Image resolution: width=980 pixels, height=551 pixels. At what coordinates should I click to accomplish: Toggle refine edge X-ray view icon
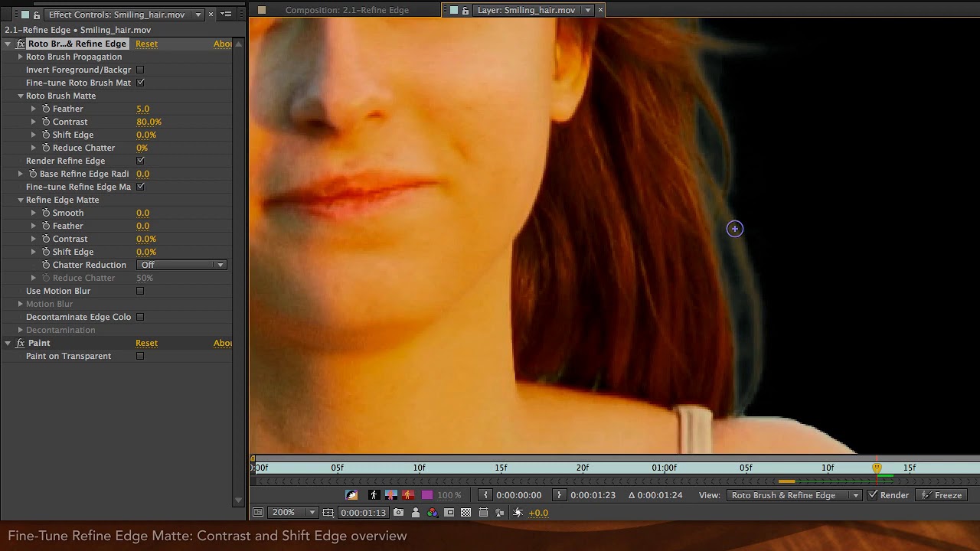click(x=351, y=495)
